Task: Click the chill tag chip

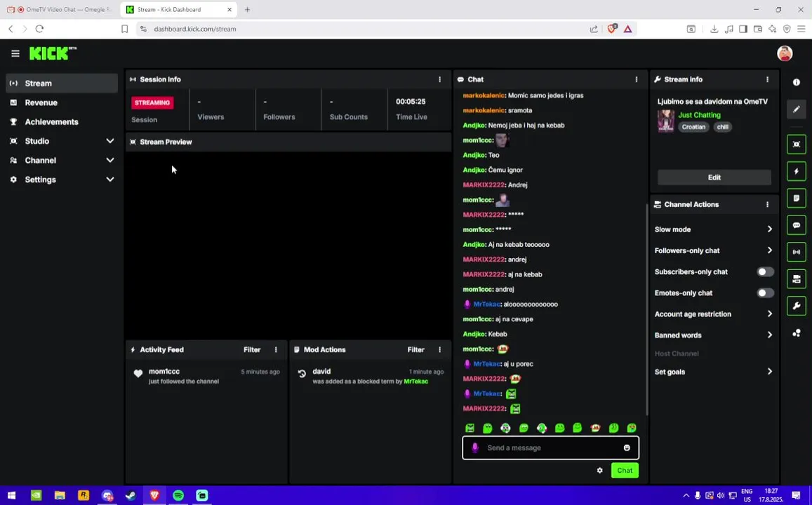Action: 722,127
